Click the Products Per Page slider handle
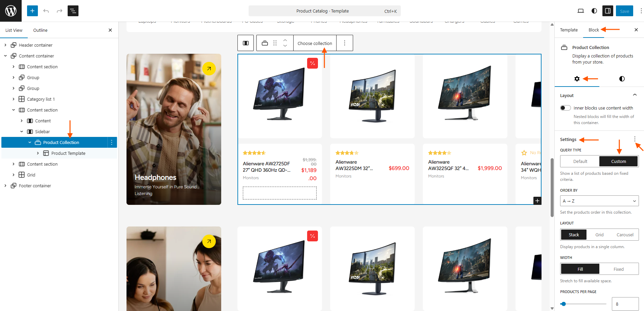 (563, 304)
